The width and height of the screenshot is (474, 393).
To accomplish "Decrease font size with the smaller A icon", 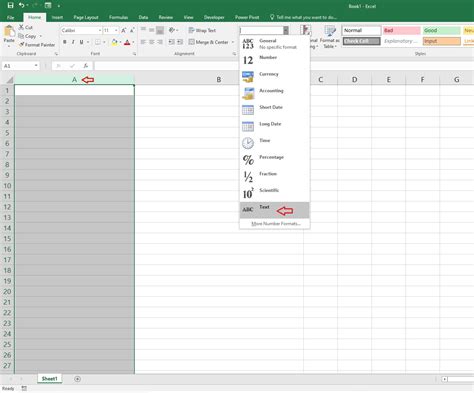I will tap(132, 30).
